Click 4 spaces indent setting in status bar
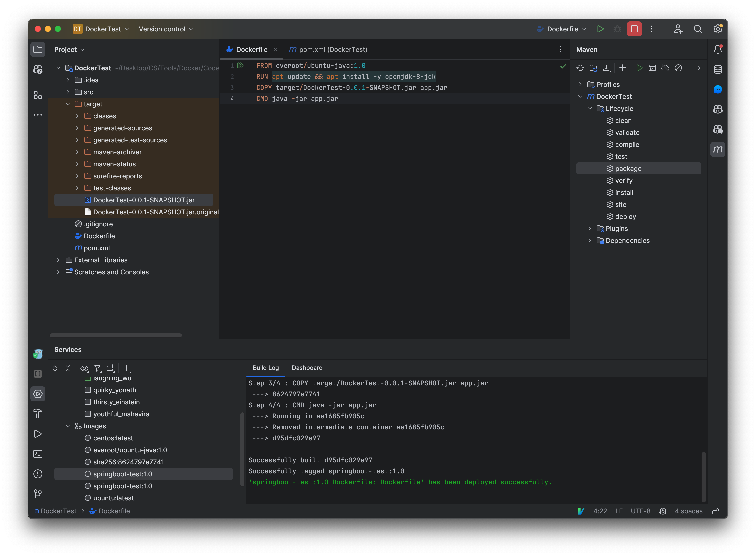 pyautogui.click(x=688, y=511)
